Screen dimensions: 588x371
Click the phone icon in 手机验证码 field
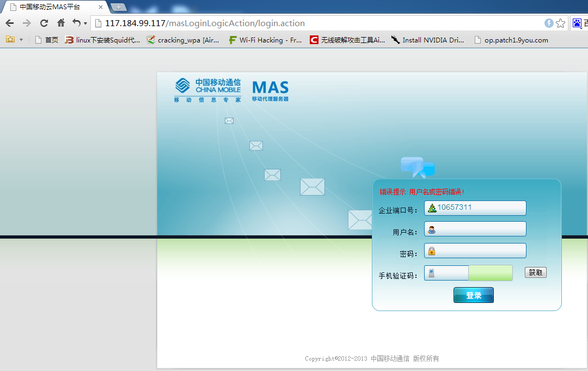tap(431, 273)
